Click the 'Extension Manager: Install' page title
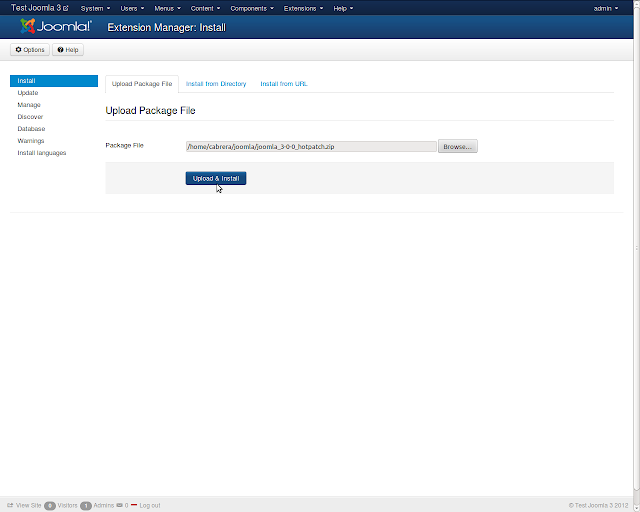 point(167,27)
